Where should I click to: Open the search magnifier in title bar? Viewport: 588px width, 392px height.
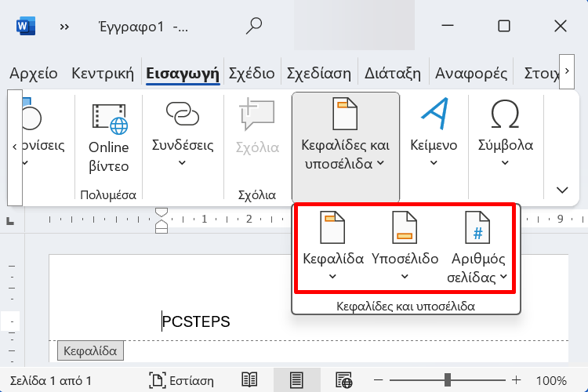coord(254,26)
